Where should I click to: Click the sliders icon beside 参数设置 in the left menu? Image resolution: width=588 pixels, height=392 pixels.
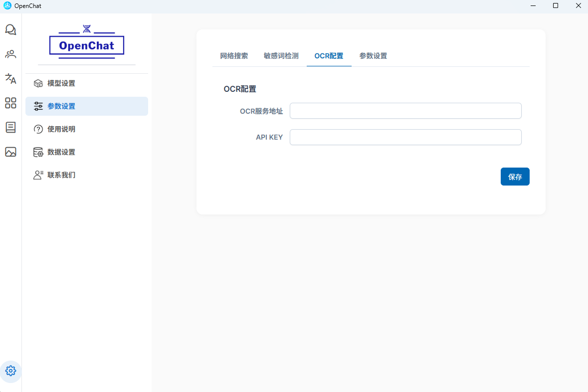[38, 106]
